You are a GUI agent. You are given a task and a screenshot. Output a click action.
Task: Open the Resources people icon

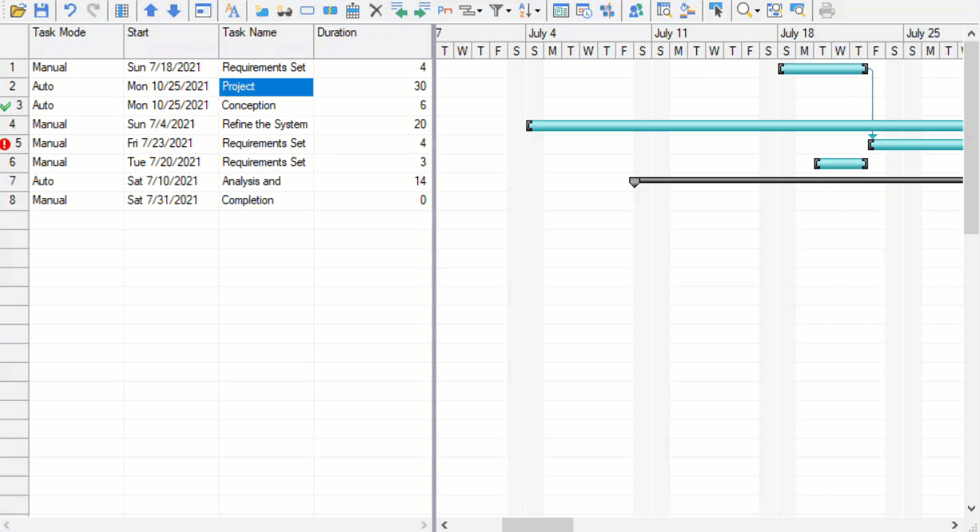[635, 10]
